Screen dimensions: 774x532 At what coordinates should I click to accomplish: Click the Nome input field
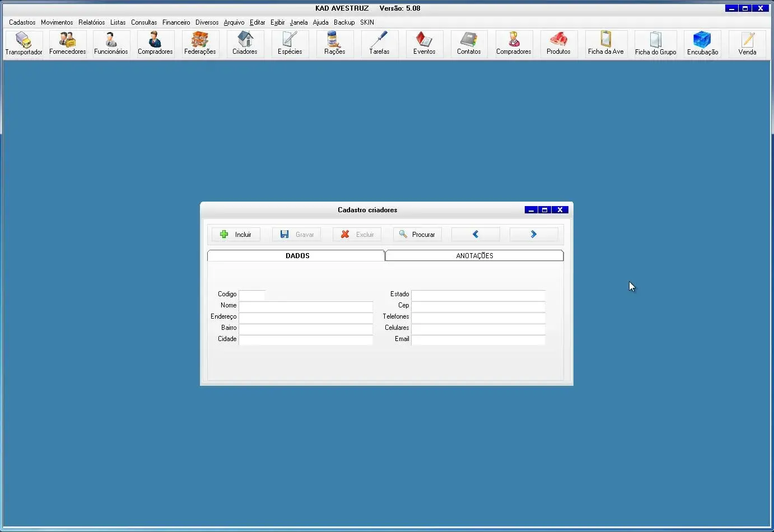coord(306,306)
